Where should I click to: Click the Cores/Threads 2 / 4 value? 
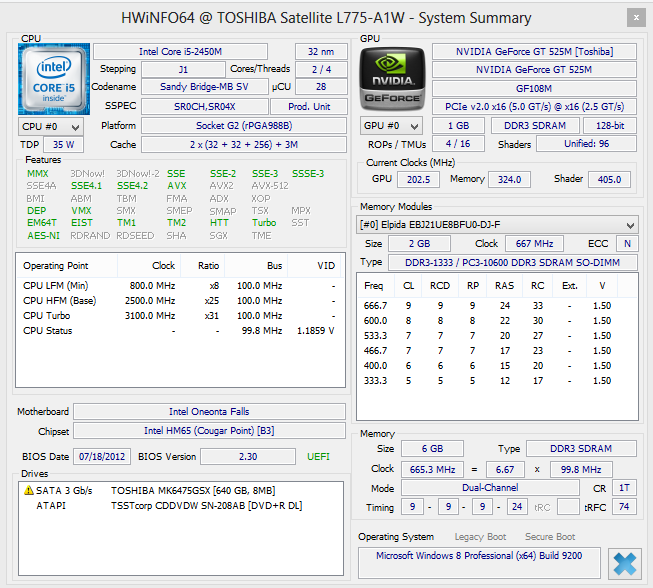tap(321, 70)
